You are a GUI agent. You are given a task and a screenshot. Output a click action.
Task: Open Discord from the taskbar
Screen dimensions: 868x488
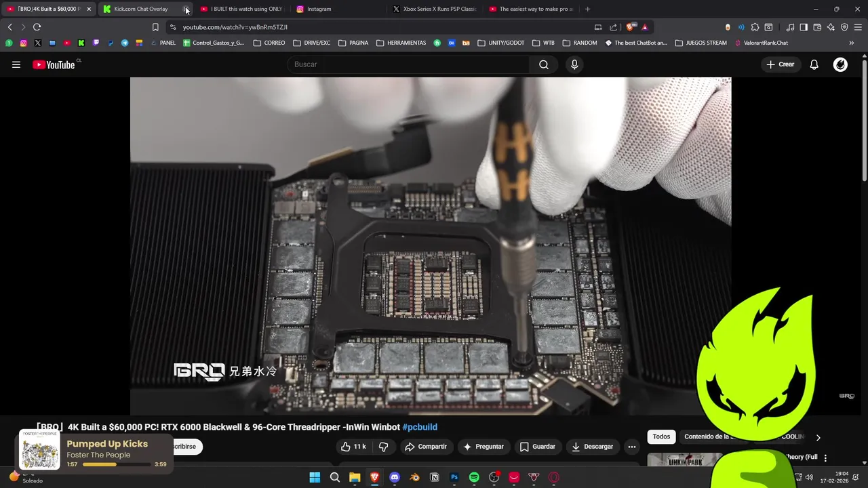point(395,477)
